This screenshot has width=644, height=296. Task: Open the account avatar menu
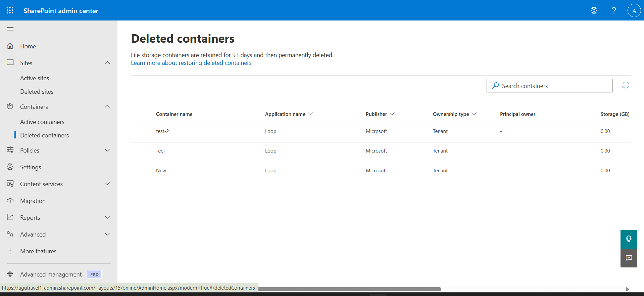pyautogui.click(x=634, y=10)
